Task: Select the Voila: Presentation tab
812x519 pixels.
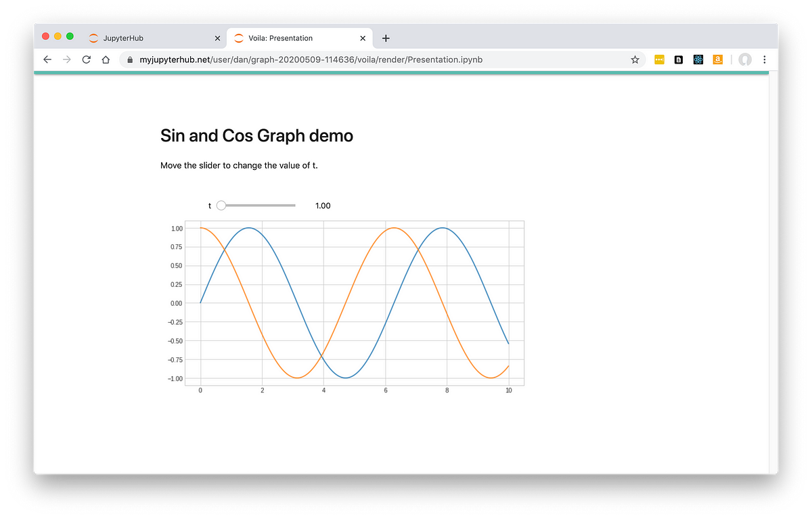Action: point(299,39)
